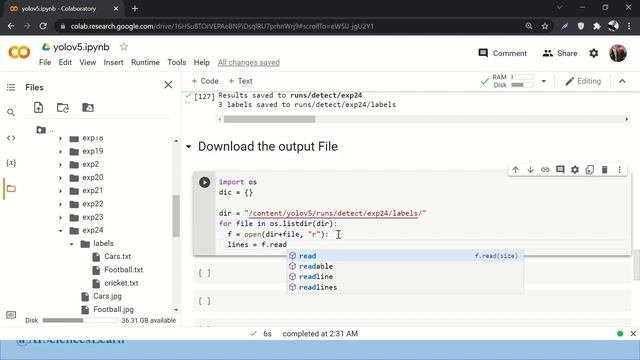
Task: Open the Edit menu
Action: [65, 62]
